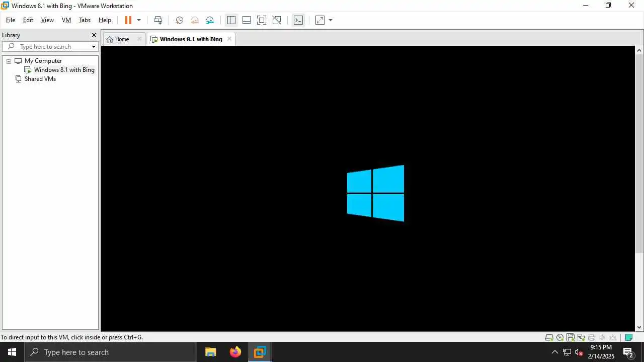Open File Explorer from the taskbar
Viewport: 644px width, 362px height.
210,352
